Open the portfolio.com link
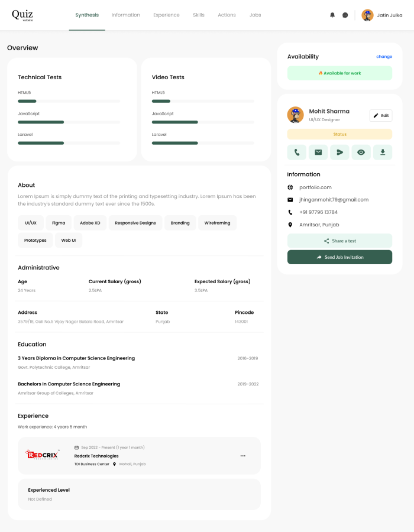The height and width of the screenshot is (532, 414). click(x=315, y=187)
